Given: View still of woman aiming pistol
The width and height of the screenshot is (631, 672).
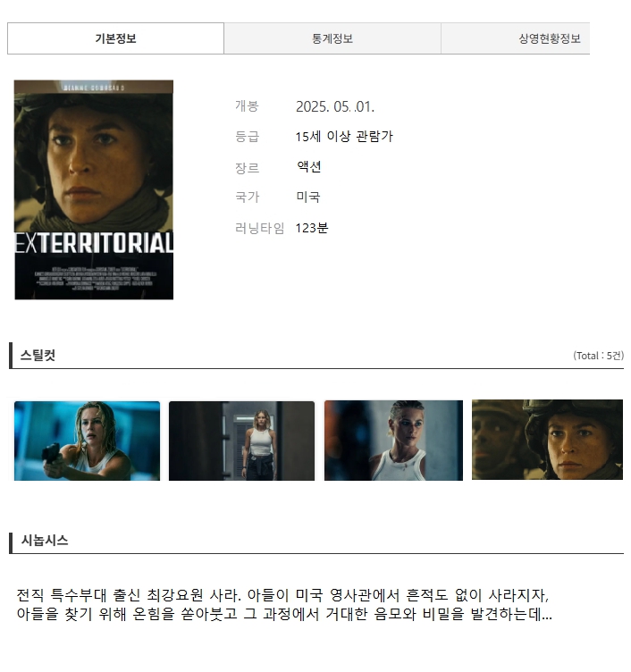Looking at the screenshot, I should [87, 441].
